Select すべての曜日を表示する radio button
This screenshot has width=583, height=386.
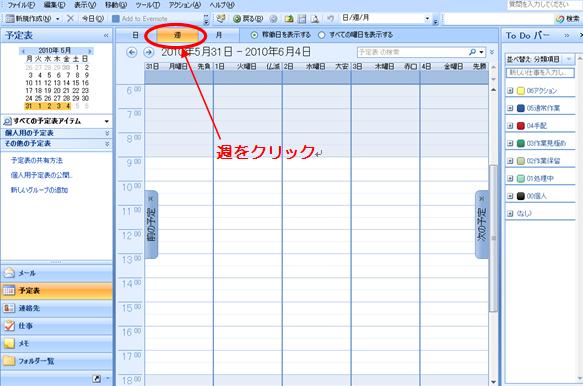[322, 35]
